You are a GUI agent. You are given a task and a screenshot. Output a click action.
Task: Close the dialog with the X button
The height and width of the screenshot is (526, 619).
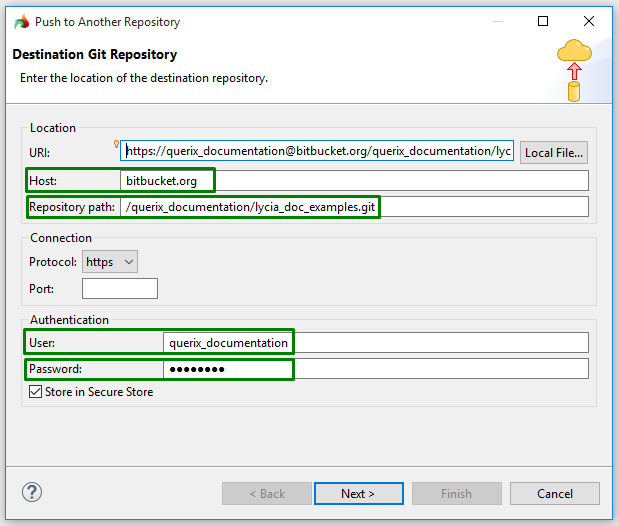point(589,21)
